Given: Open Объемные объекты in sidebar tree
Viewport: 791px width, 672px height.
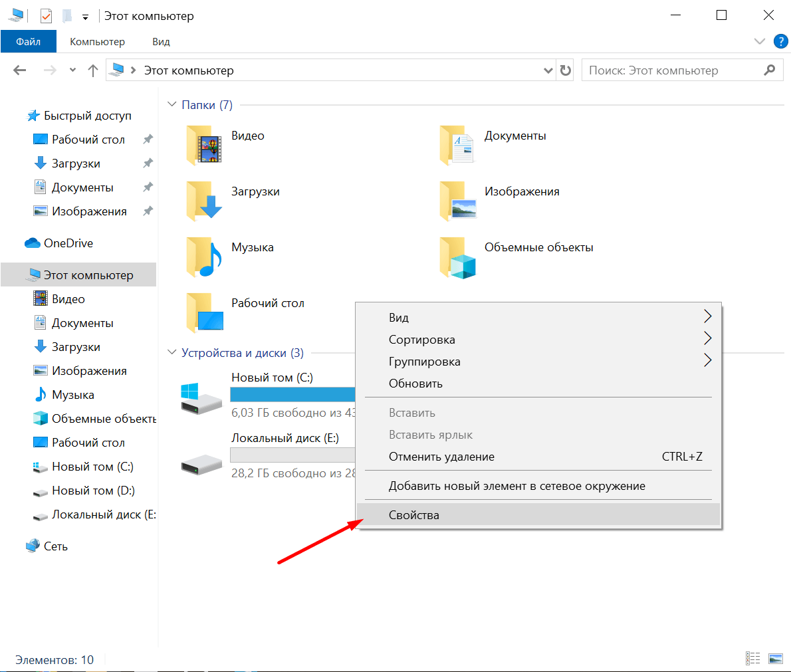Looking at the screenshot, I should pos(94,419).
